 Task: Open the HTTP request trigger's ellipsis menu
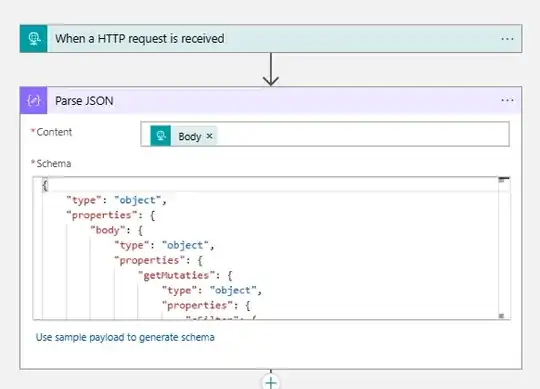(507, 39)
